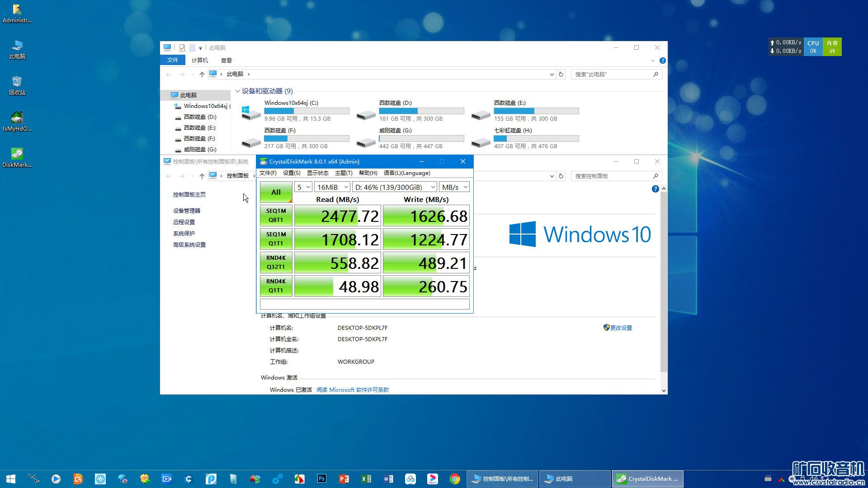Open the 主题(T) menu
The width and height of the screenshot is (868, 488).
(x=344, y=173)
